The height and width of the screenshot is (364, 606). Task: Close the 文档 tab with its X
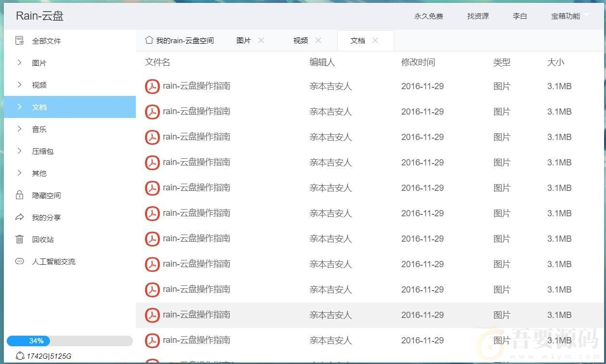(376, 40)
